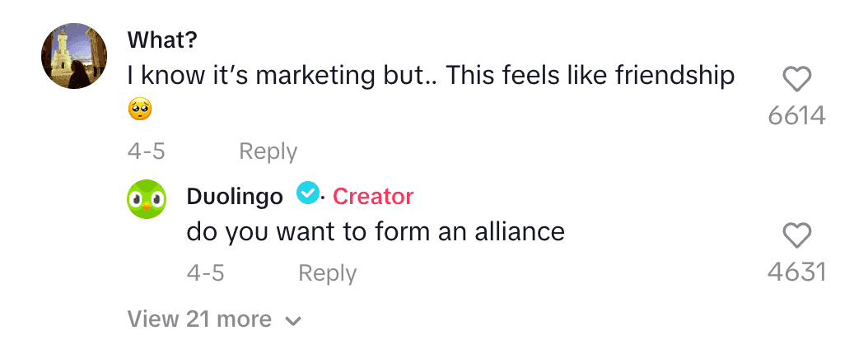The height and width of the screenshot is (349, 868).
Task: Click "do you want to form an alliance"
Action: 376,231
